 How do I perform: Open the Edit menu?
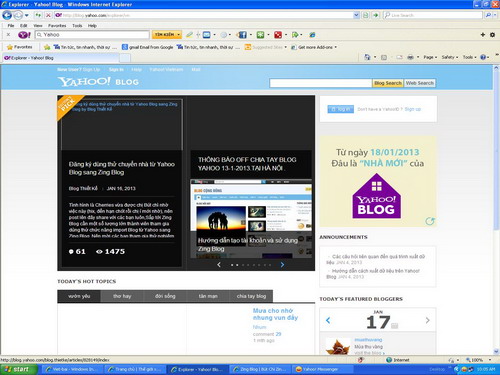(x=23, y=26)
